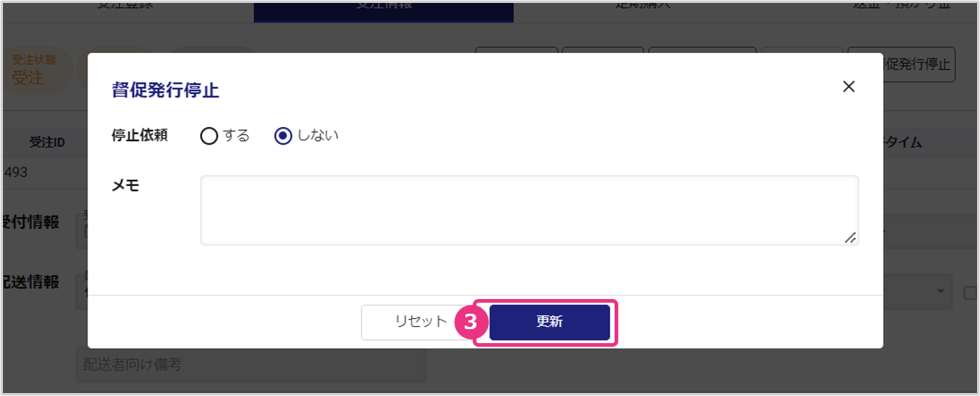
Task: Close the 督促発行停止 dialog with X
Action: coord(848,87)
